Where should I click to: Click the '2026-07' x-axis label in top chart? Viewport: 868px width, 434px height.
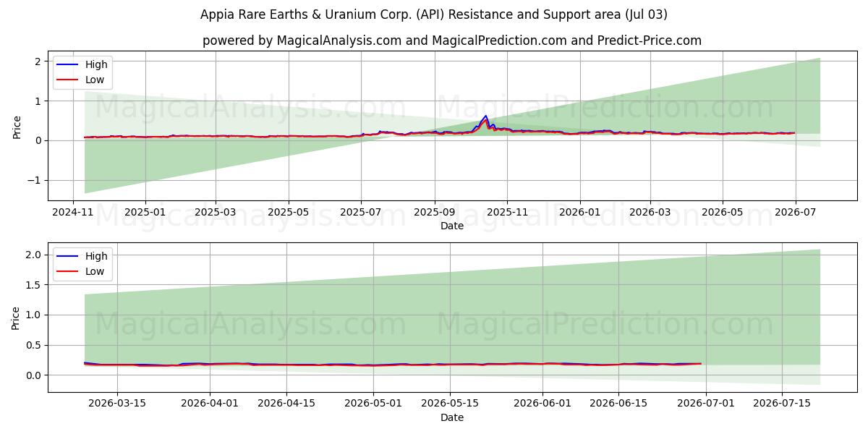(x=795, y=213)
